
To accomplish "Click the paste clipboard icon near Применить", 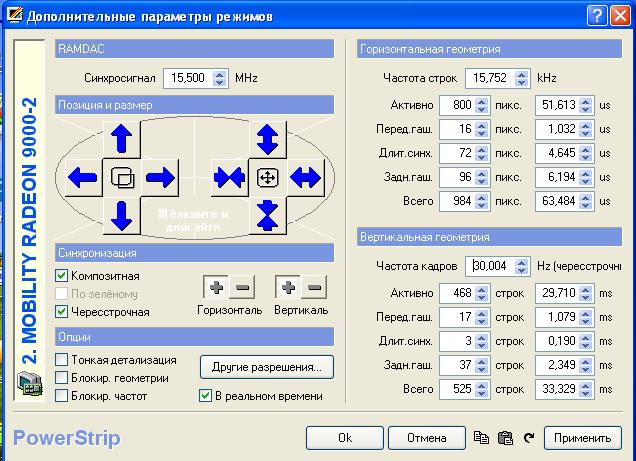I will point(505,438).
